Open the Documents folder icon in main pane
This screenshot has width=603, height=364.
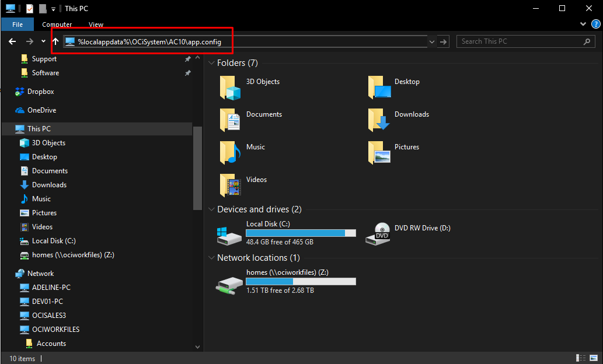coord(230,120)
